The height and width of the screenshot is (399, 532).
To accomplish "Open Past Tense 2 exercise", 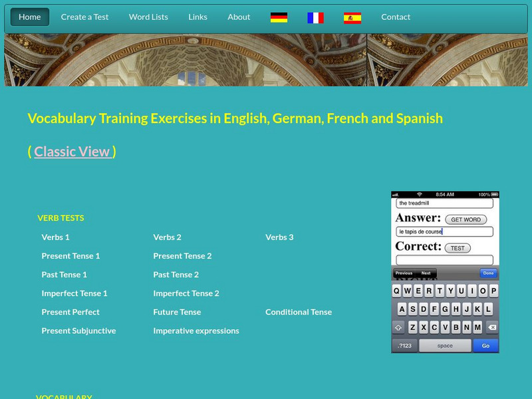I will 176,275.
